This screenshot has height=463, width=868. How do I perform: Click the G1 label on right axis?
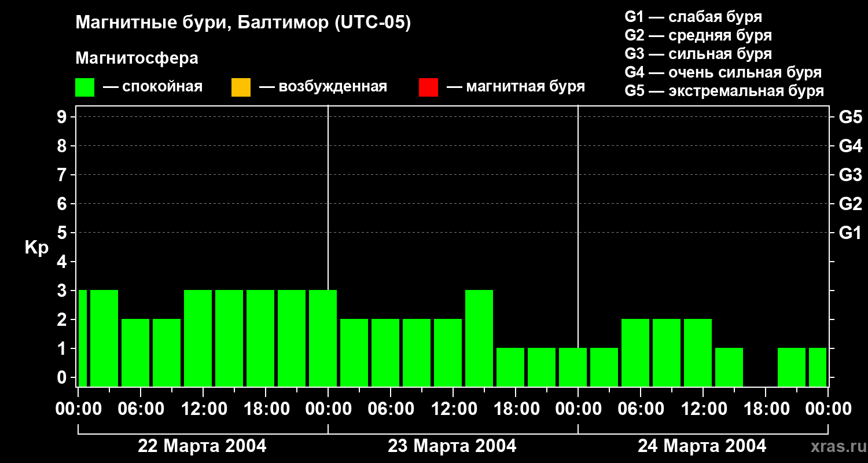[850, 233]
